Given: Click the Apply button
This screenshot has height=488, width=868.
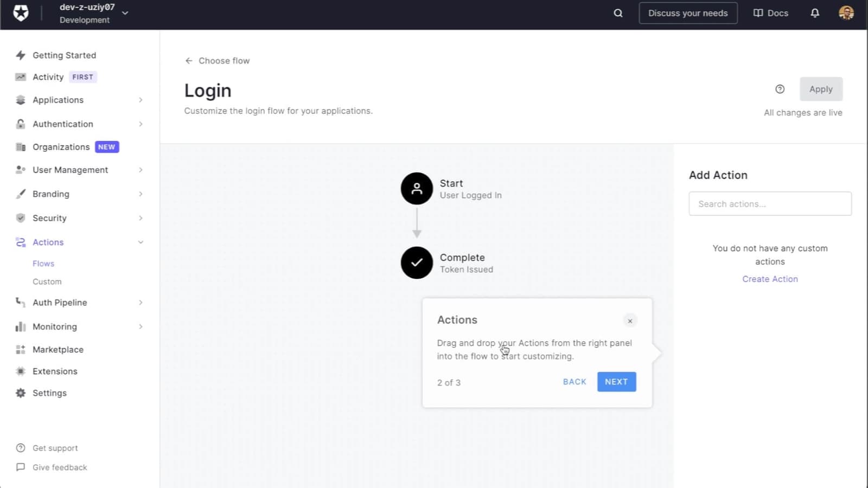Looking at the screenshot, I should coord(821,88).
